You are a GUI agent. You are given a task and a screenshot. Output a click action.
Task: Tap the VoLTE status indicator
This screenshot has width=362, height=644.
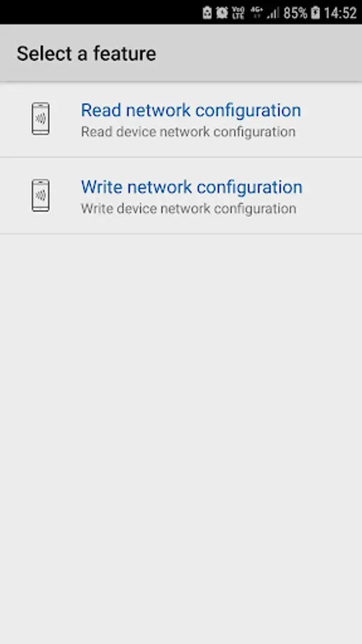coord(238,13)
